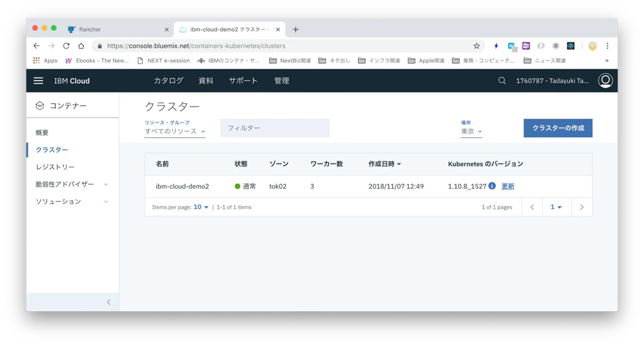
Task: Open Ebooks - The New bookmark
Action: (x=97, y=60)
